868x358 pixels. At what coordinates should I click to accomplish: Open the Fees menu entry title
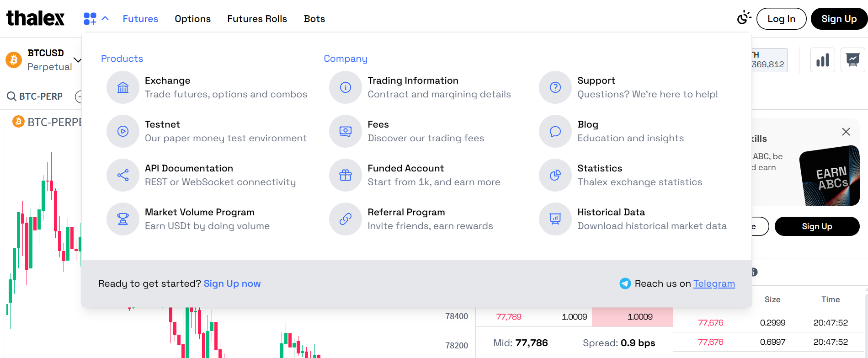[378, 124]
